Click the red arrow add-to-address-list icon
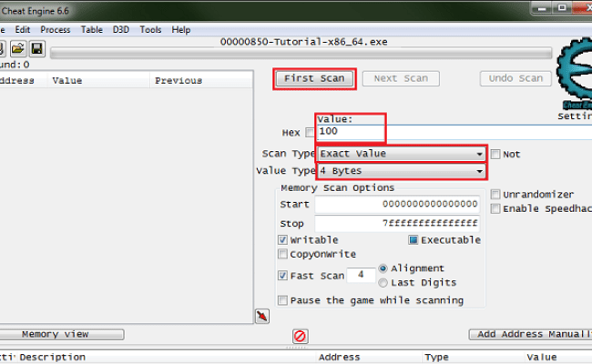Viewport: 592px width, 364px height. coord(262,316)
